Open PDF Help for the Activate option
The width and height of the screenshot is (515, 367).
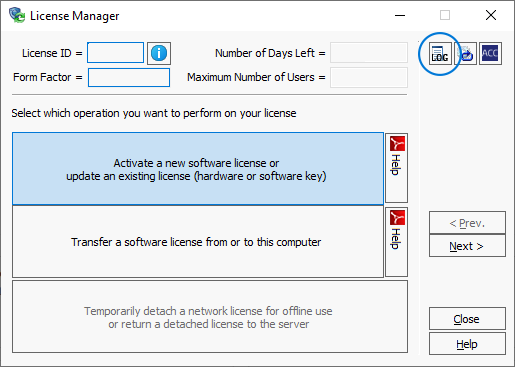(397, 168)
